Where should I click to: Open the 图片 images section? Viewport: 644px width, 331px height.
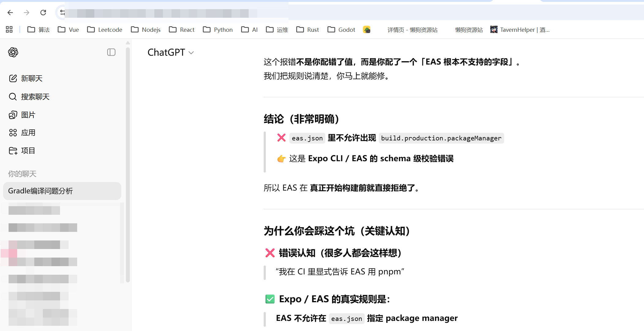(62, 115)
